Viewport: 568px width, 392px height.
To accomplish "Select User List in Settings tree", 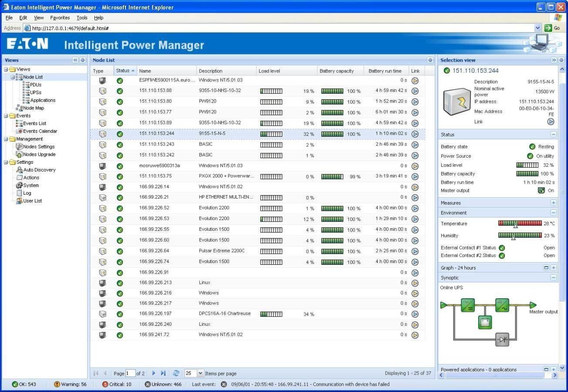I will (x=32, y=201).
